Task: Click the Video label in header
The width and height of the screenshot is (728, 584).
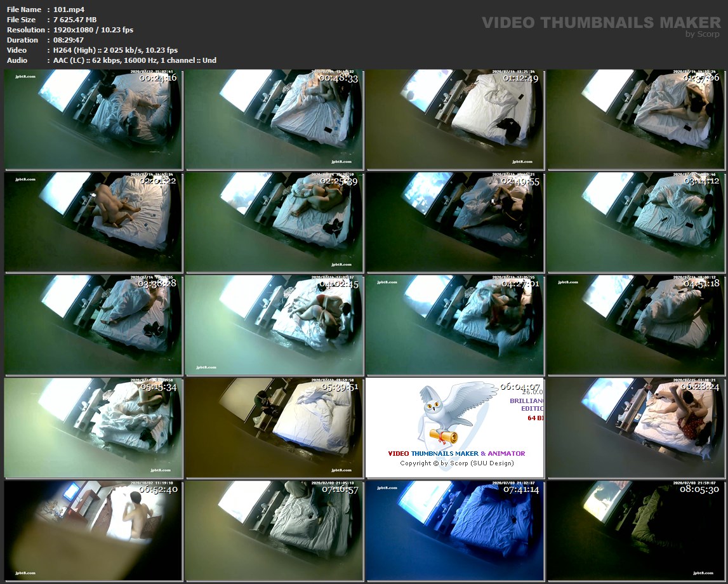Action: 17,50
